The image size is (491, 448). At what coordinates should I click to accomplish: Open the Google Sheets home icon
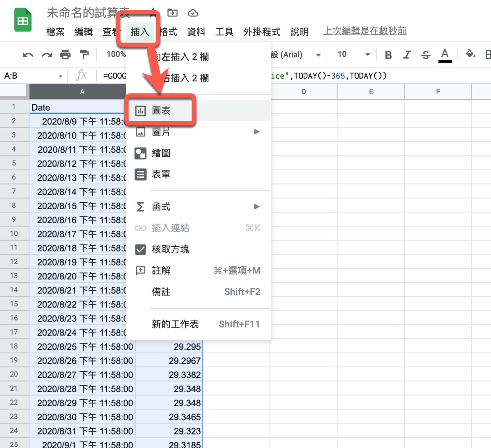23,20
